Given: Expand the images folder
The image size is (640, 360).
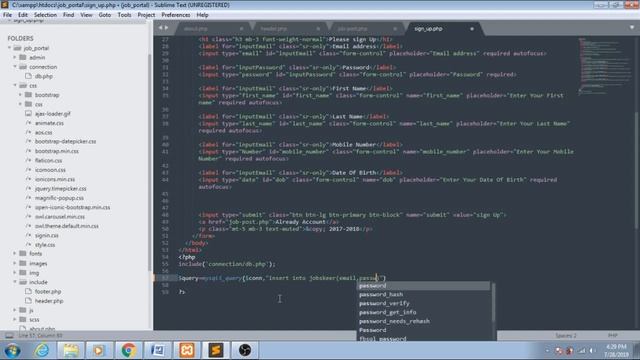Looking at the screenshot, I should 15,263.
